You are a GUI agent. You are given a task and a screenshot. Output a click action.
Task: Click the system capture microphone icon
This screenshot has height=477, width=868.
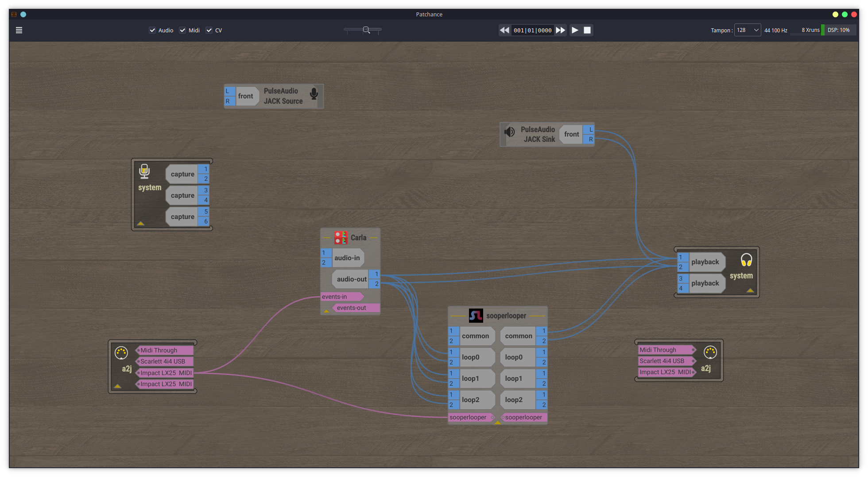point(144,171)
